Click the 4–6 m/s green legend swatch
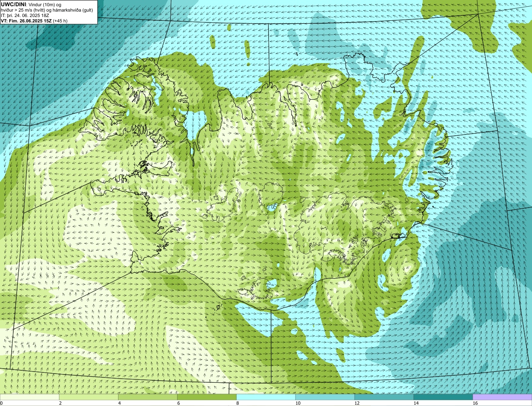The image size is (532, 406). [x=148, y=397]
